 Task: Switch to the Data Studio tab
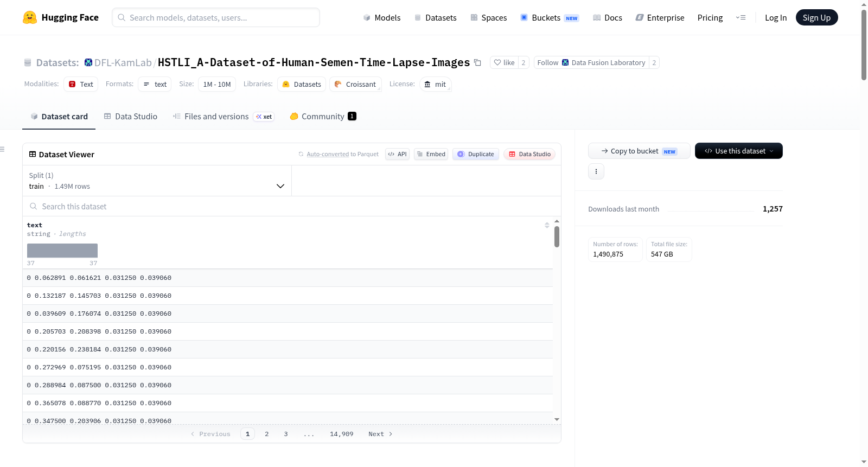[x=131, y=117]
